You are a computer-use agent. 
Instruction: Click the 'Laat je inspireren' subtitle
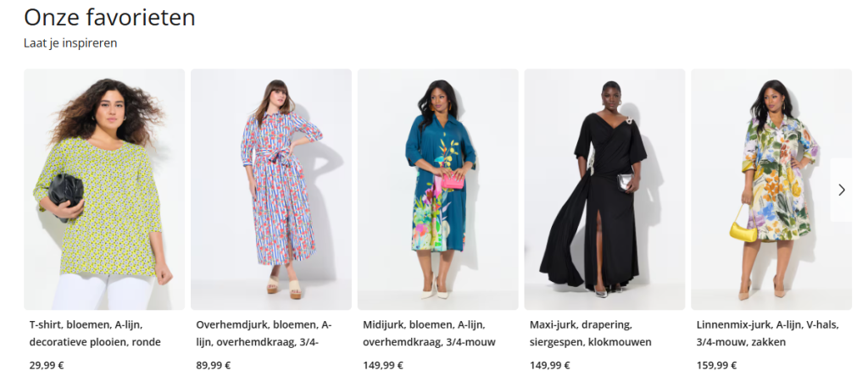coord(70,43)
